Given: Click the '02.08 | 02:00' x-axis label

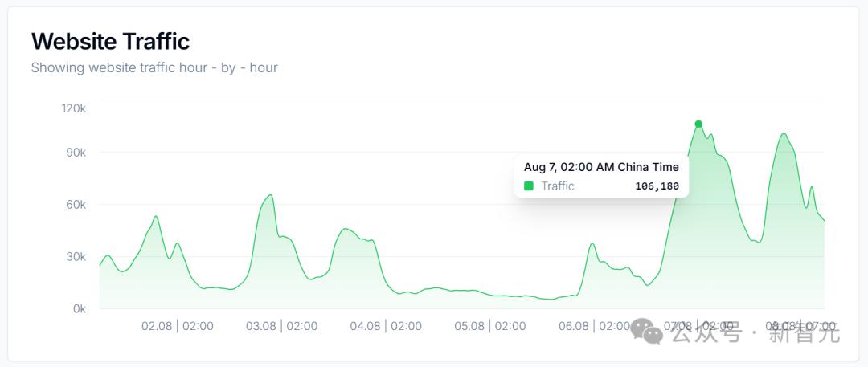Looking at the screenshot, I should pos(177,326).
